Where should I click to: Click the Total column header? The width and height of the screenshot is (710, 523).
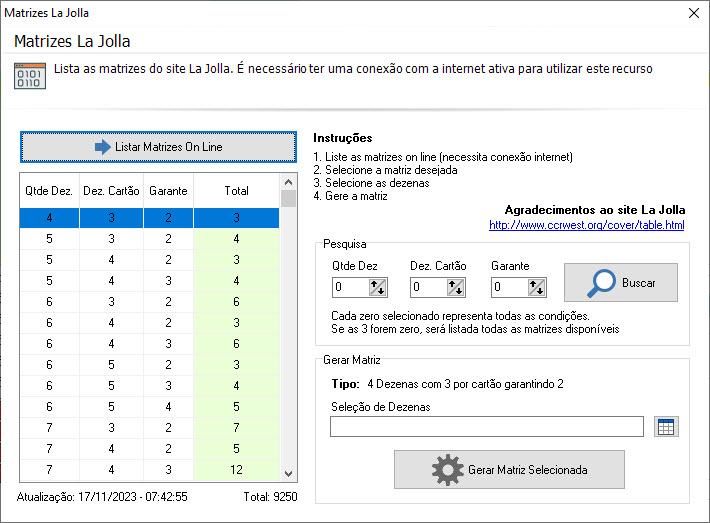point(236,191)
